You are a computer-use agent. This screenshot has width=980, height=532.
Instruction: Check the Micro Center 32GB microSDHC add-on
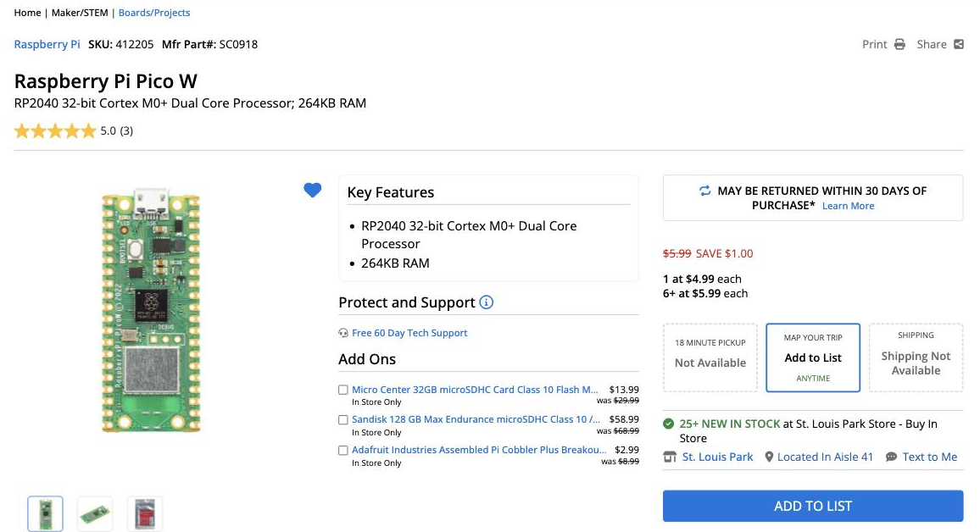343,390
